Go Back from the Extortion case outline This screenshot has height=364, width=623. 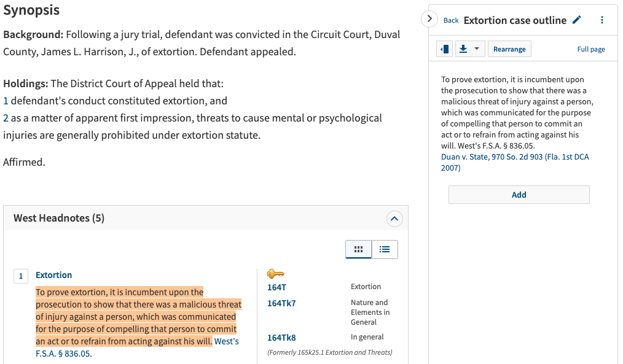(451, 20)
